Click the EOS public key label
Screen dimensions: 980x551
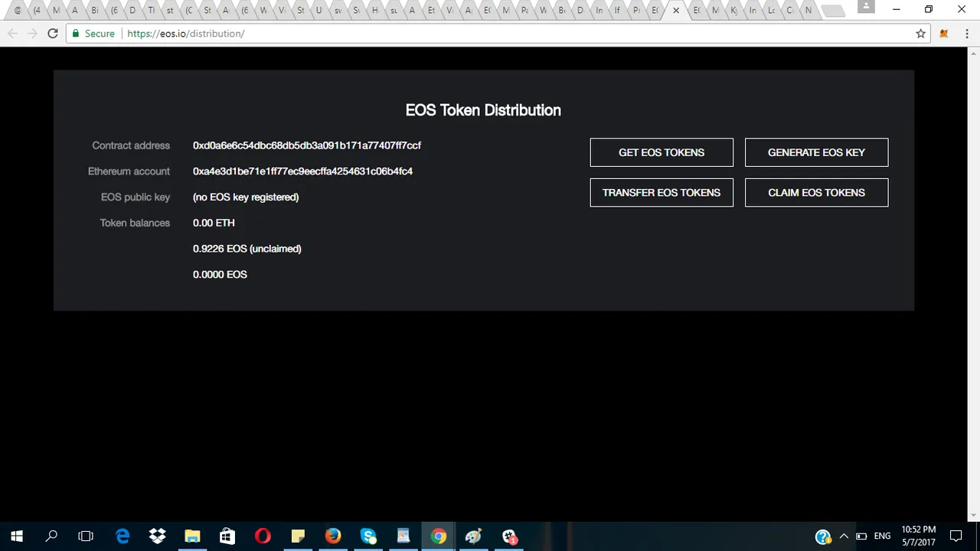pos(136,197)
